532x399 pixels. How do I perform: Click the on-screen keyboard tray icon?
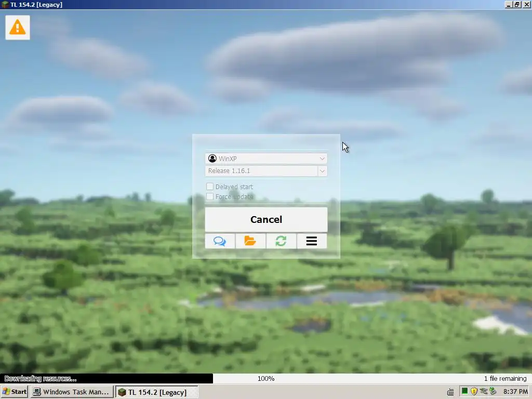pyautogui.click(x=450, y=392)
